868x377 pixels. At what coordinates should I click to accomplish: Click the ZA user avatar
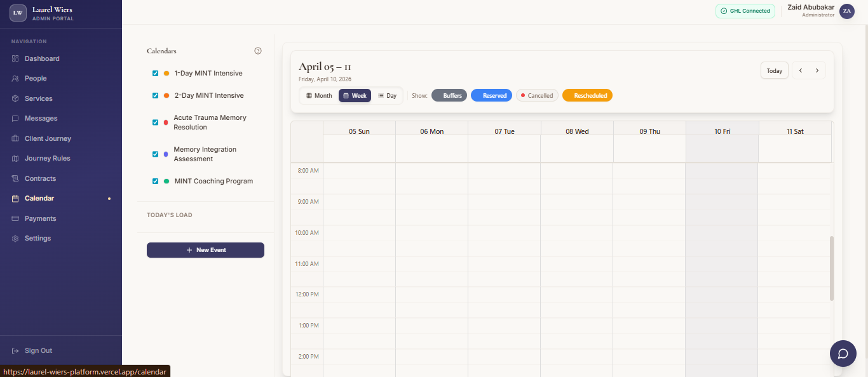[846, 11]
